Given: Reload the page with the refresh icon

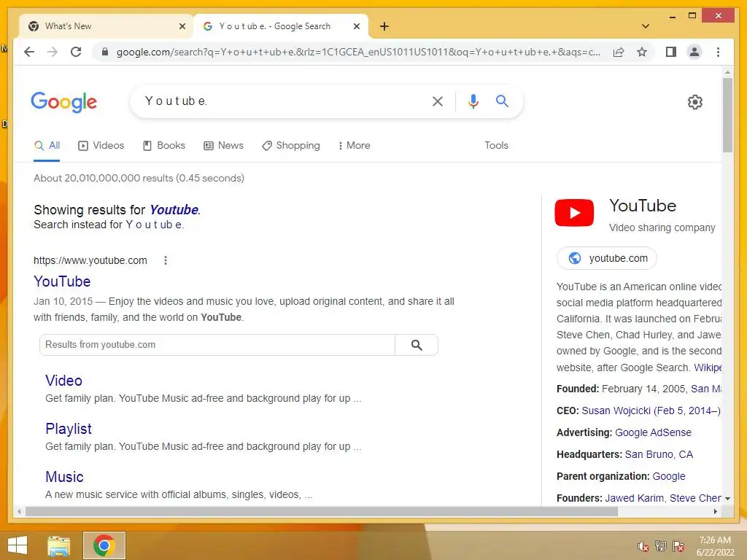Looking at the screenshot, I should click(x=76, y=52).
